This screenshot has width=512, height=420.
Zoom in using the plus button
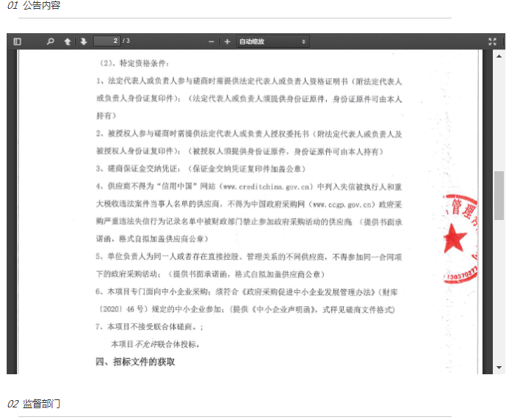click(227, 41)
